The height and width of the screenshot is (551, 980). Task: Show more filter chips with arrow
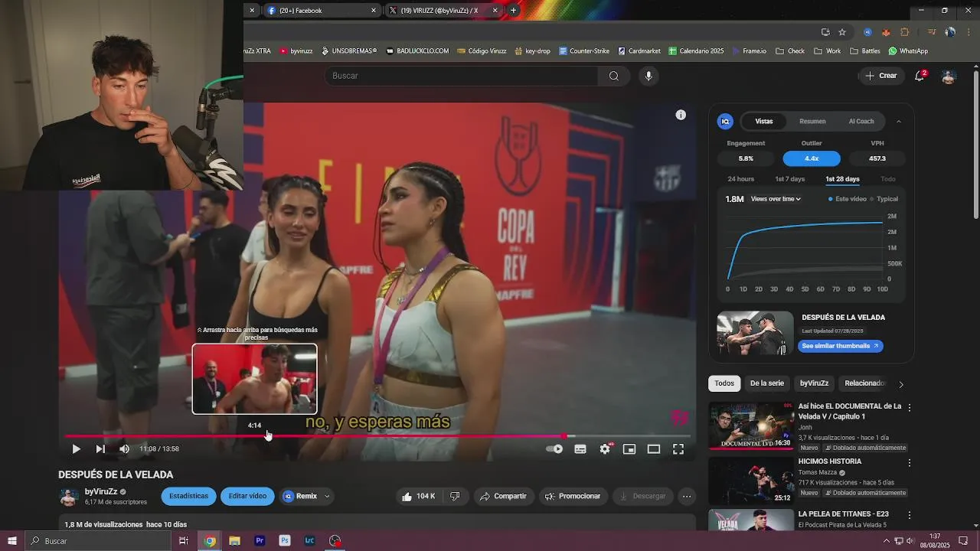pyautogui.click(x=901, y=384)
